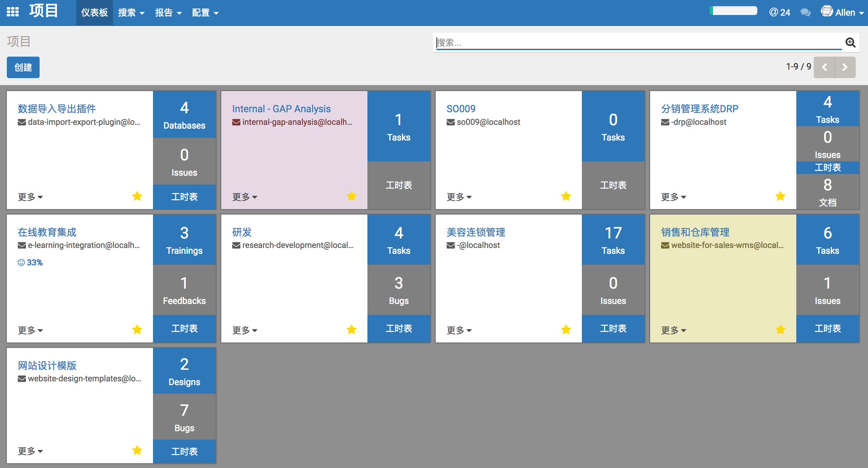Open the 配置 menu
Screen dimensions: 868x468
205,13
